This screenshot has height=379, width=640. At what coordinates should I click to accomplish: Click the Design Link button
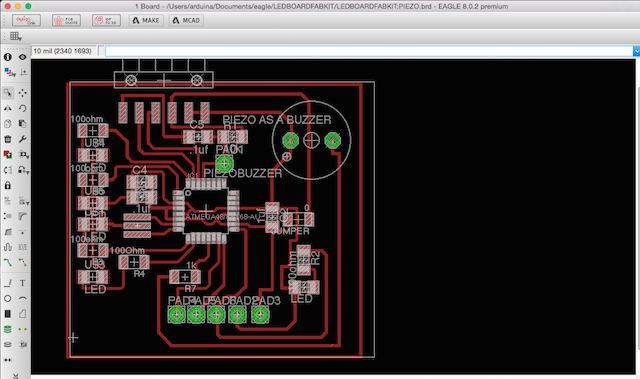[26, 20]
